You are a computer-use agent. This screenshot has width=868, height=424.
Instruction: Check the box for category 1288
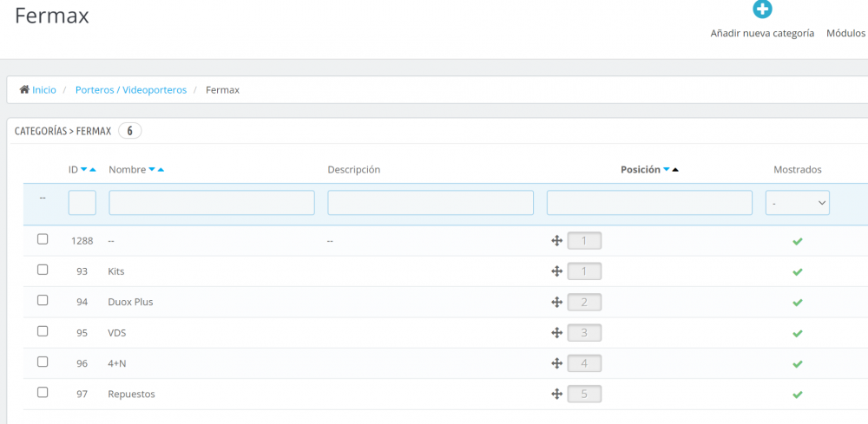tap(43, 239)
